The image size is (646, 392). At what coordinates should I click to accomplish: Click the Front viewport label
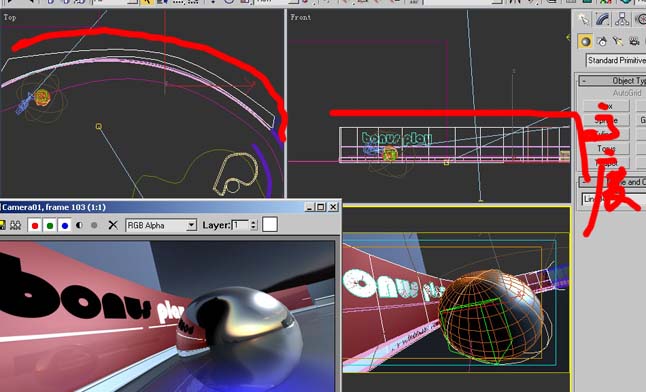click(x=301, y=17)
